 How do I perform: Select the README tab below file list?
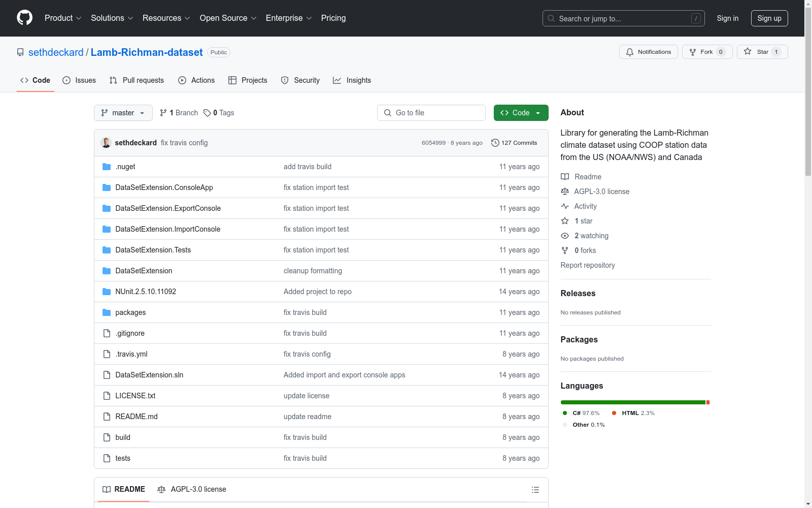click(x=124, y=489)
